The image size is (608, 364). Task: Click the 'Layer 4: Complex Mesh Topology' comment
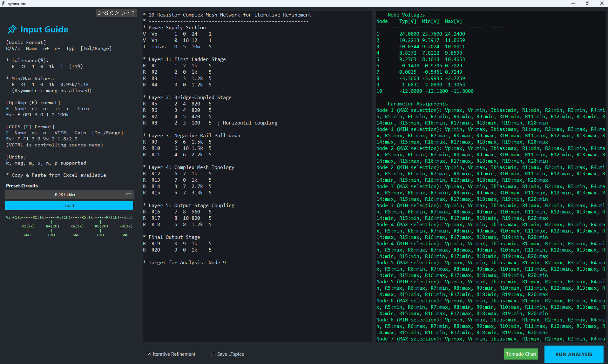(x=189, y=167)
